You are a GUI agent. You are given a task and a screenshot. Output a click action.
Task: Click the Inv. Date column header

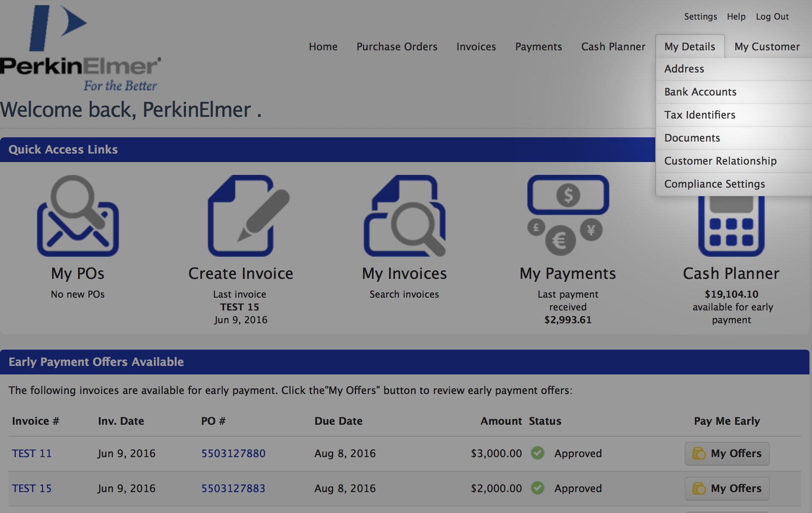[x=121, y=421]
